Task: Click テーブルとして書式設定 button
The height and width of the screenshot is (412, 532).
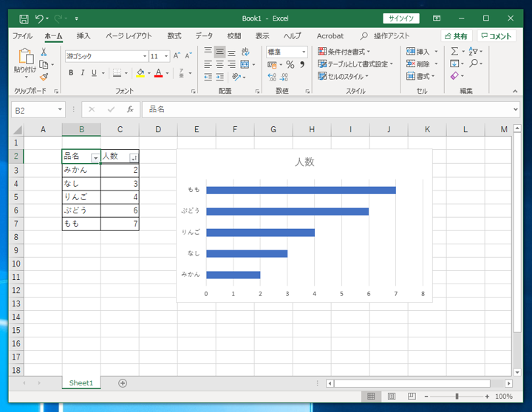Action: [x=355, y=63]
